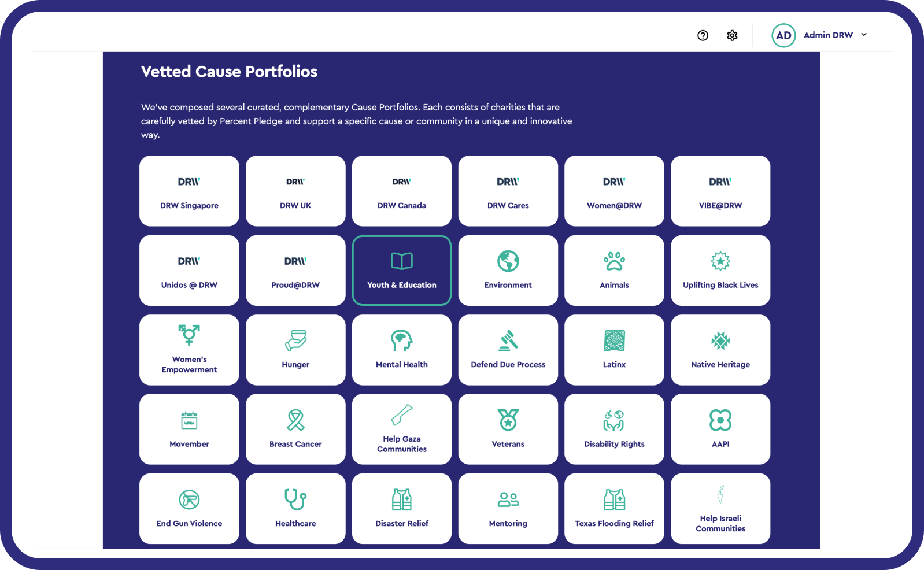Click the Animals paw print icon

[614, 261]
